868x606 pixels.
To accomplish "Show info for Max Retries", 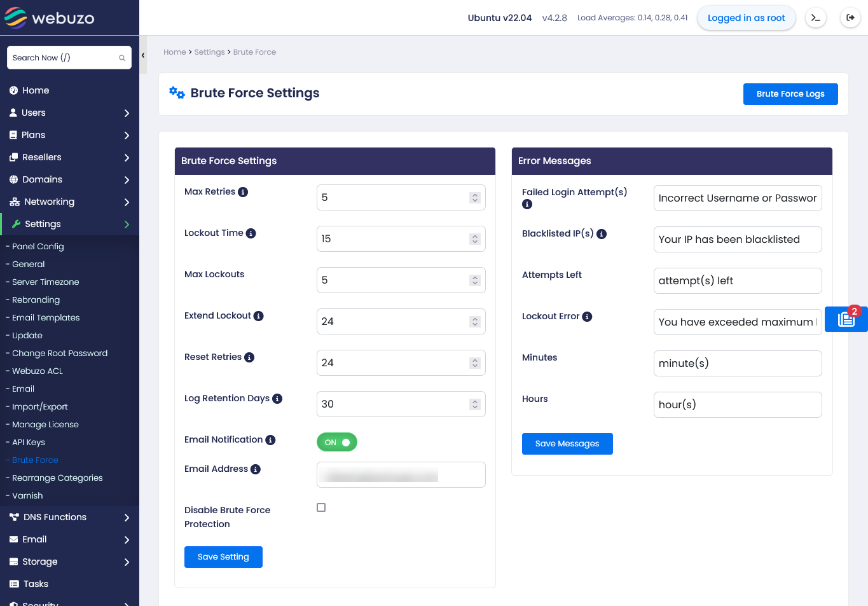I will tap(243, 192).
